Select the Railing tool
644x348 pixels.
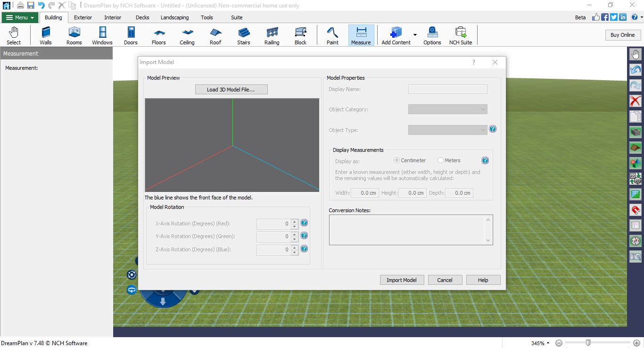point(272,36)
